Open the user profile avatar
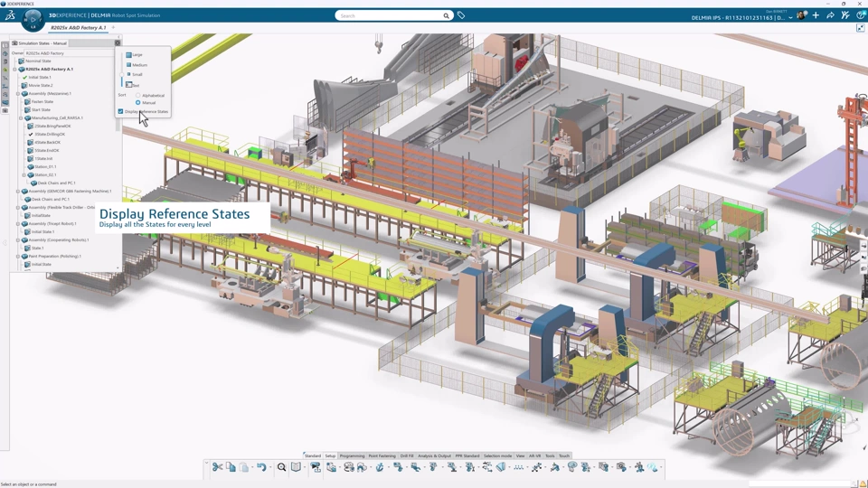This screenshot has width=868, height=488. [801, 15]
